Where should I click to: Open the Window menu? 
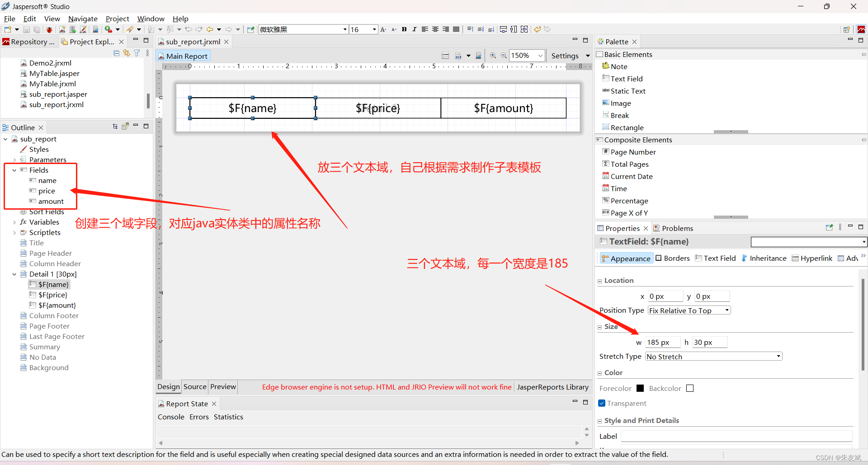point(151,19)
